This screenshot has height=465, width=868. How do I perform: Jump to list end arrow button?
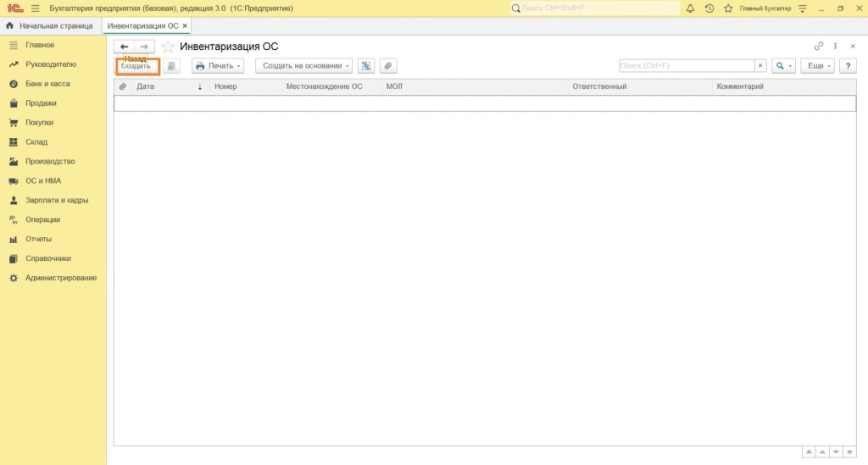(x=849, y=452)
